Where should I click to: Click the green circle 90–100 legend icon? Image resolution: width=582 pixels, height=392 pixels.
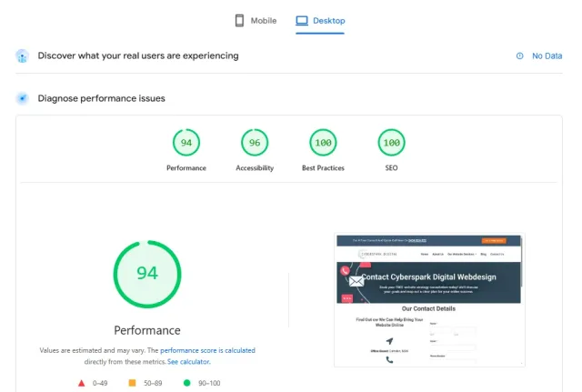186,383
